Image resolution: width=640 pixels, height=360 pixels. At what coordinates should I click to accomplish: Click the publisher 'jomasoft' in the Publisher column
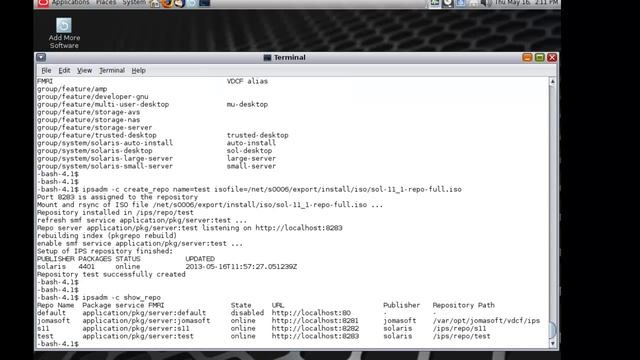coord(400,321)
